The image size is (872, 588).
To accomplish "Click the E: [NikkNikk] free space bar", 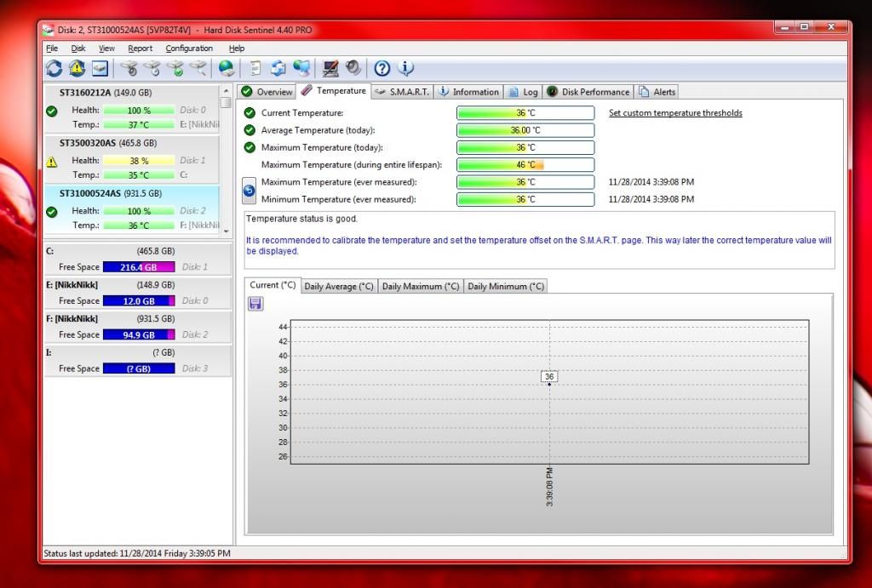I will 139,300.
